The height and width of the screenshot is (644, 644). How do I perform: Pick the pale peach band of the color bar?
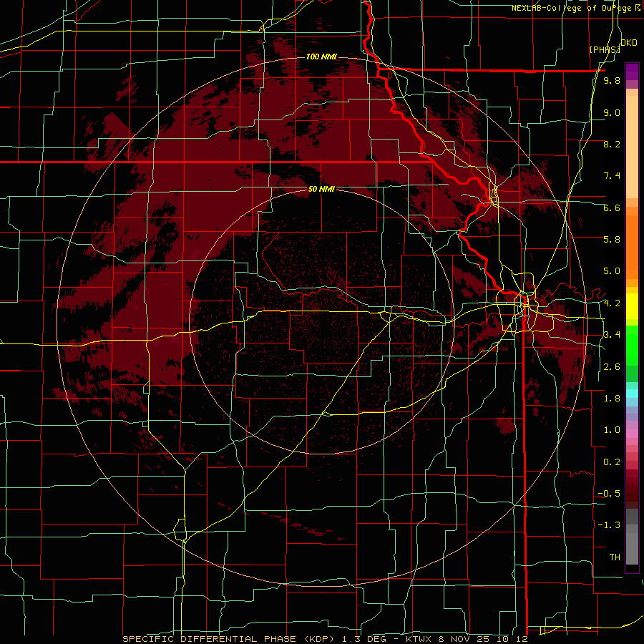click(x=632, y=148)
